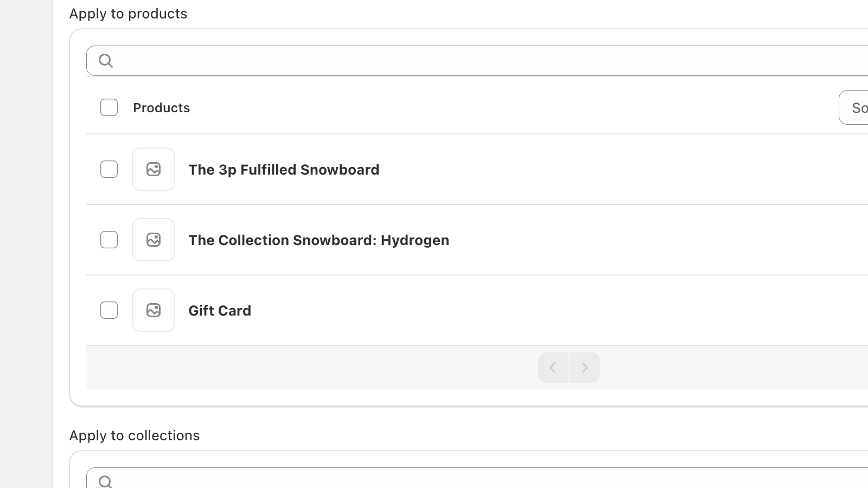
Task: Click the search magnifier in product search field
Action: point(106,60)
